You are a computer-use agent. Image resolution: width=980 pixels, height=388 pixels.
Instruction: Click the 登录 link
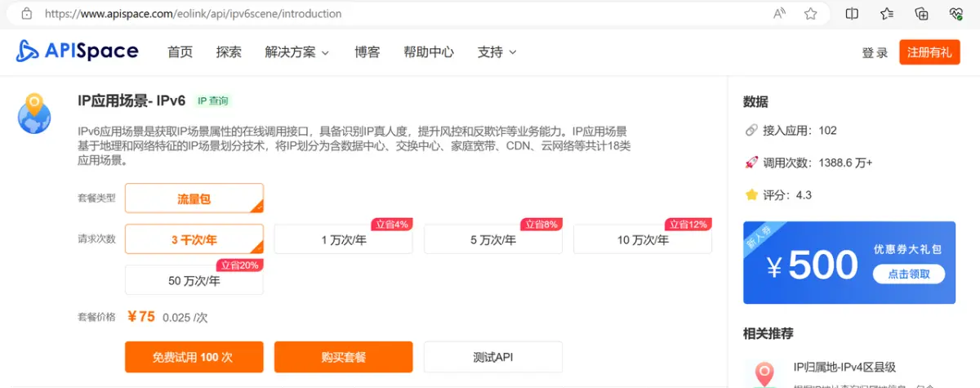point(875,52)
